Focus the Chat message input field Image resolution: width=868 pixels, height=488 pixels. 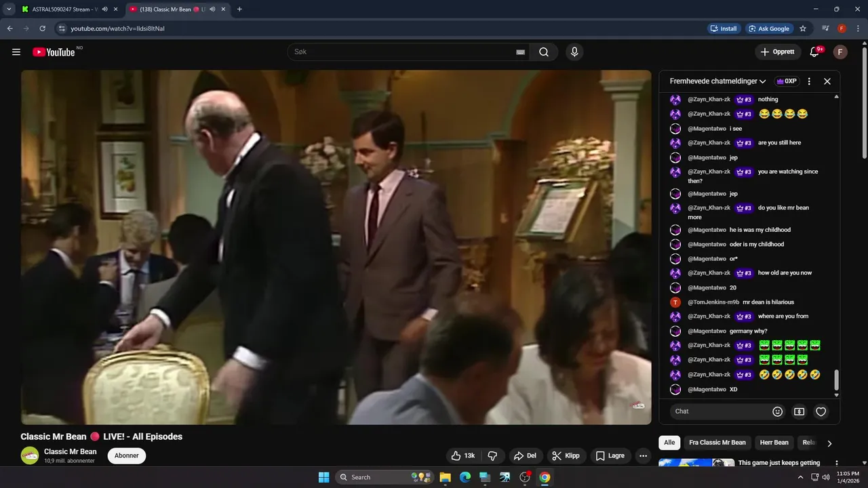tap(720, 411)
